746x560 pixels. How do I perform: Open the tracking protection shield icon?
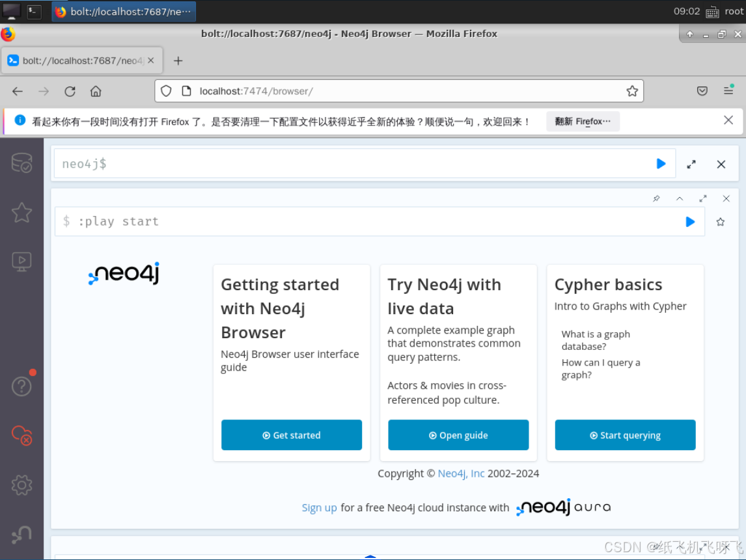point(166,91)
